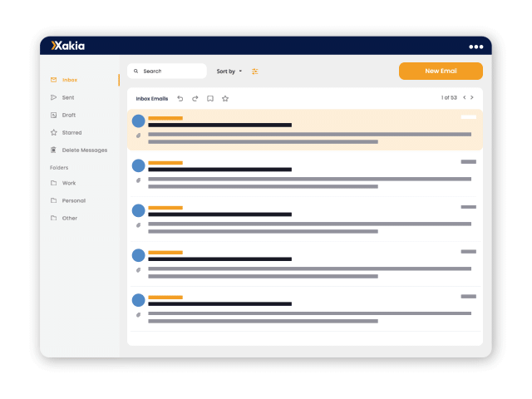Click the fourth email's attachment paperclip
Image resolution: width=532 pixels, height=399 pixels.
pos(139,270)
